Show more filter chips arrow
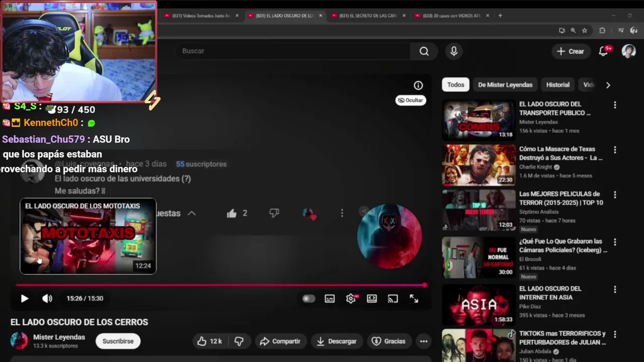Screen dimensions: 644x362 pyautogui.click(x=608, y=85)
